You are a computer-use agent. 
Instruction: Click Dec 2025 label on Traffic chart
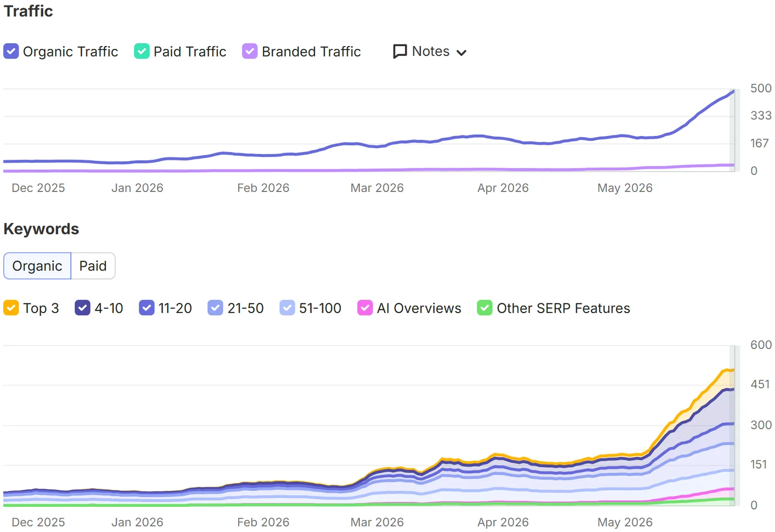click(38, 188)
